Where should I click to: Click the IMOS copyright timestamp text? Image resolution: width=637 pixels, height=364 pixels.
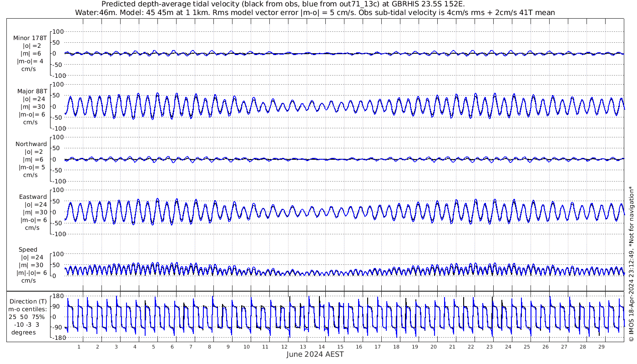tap(631, 264)
